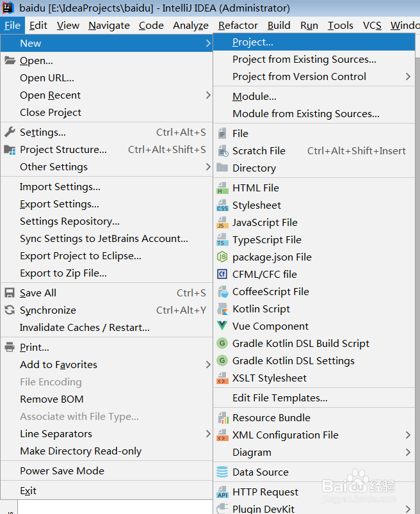Open the Tools menu
This screenshot has width=420, height=514.
[341, 25]
